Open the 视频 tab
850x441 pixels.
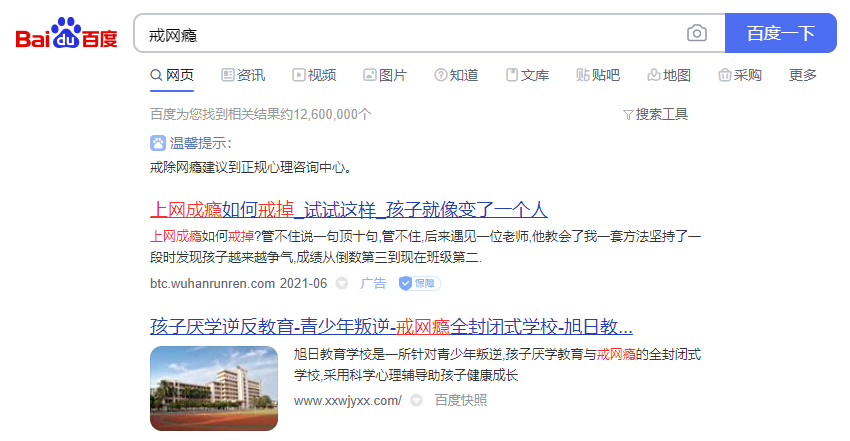[314, 75]
